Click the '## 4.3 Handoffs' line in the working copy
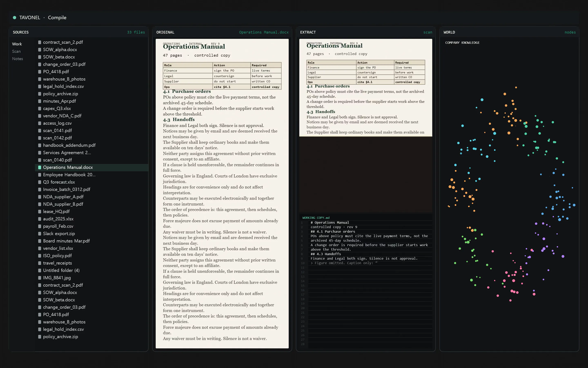 coord(326,254)
